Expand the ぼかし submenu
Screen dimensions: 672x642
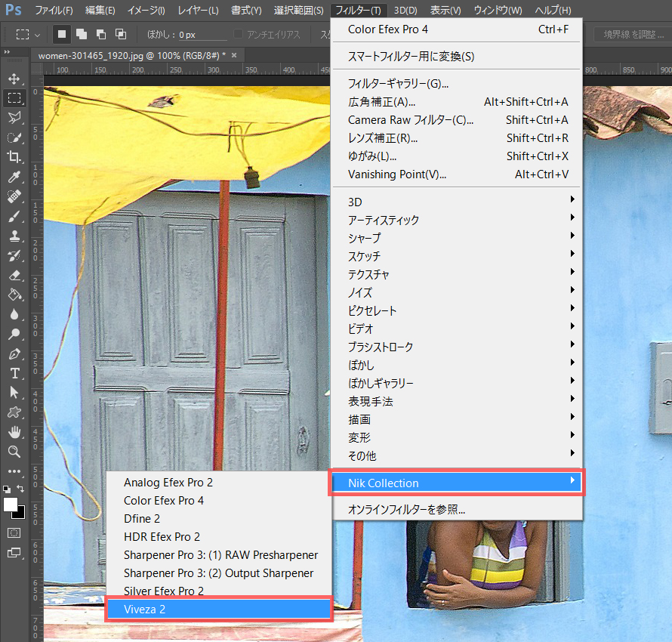point(456,365)
